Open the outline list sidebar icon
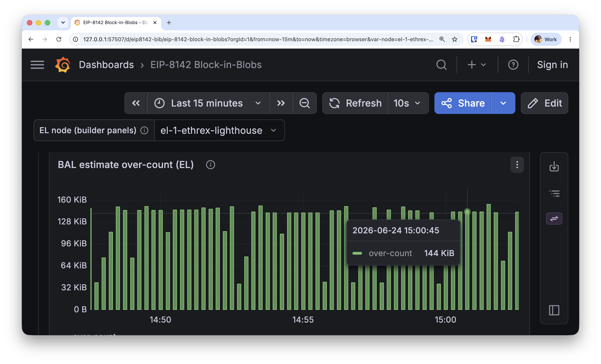Viewport: 601px width, 364px height. 554,193
